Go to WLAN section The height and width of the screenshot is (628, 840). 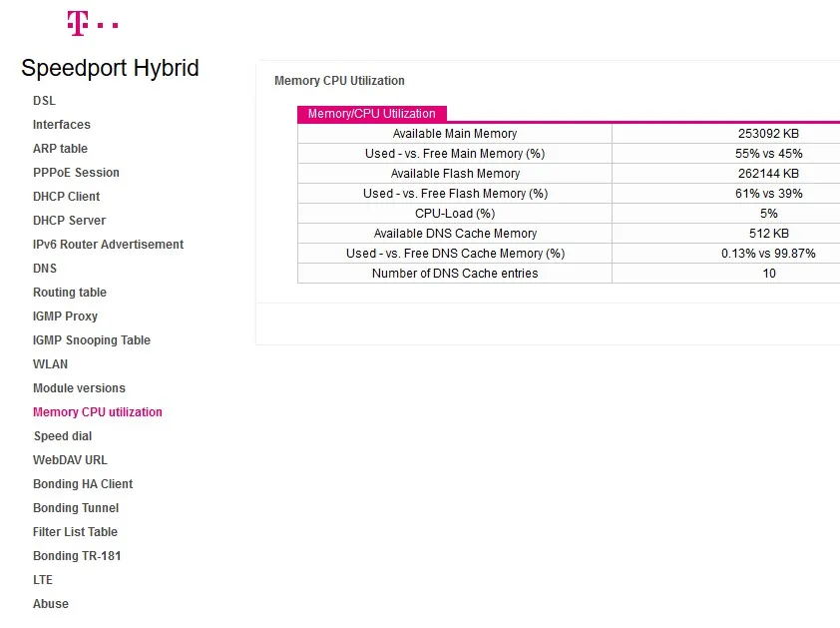(50, 364)
